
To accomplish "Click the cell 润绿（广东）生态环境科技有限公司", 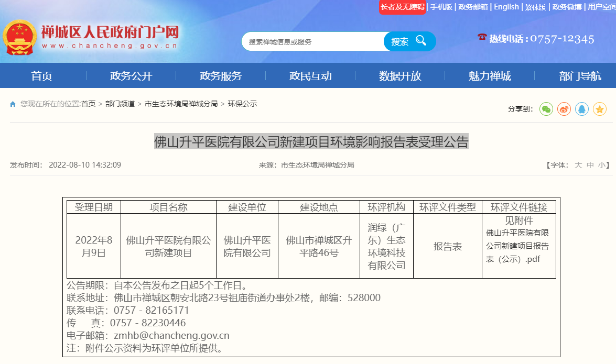I will (x=386, y=246).
